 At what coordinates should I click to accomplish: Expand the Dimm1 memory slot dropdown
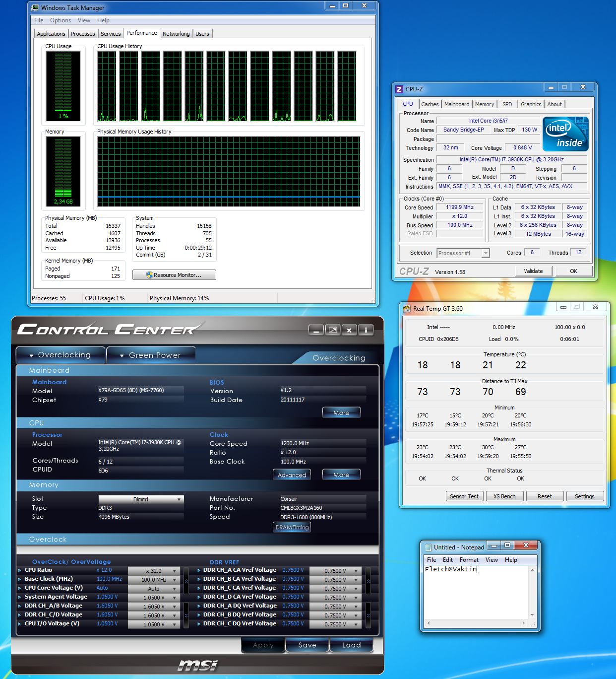pos(141,499)
